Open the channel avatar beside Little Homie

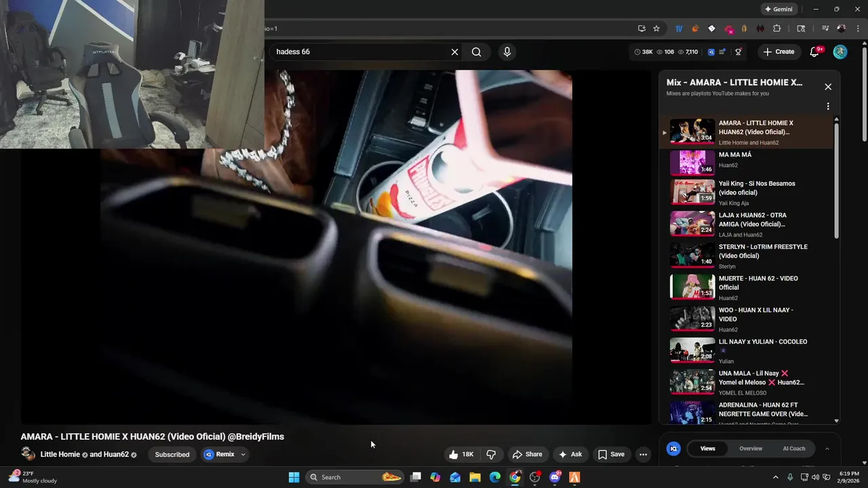pyautogui.click(x=28, y=454)
